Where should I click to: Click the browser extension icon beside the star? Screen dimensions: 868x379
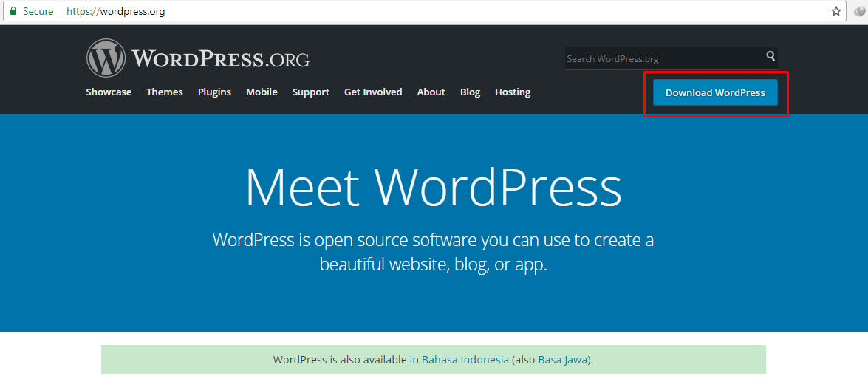(859, 12)
